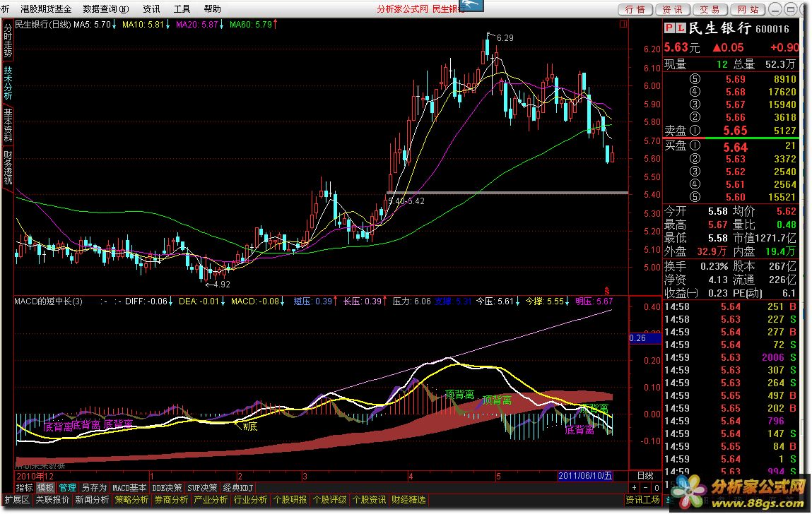Screen dimensions: 812x514
Task: Select the 指标 tab below the chart
Action: [x=24, y=488]
